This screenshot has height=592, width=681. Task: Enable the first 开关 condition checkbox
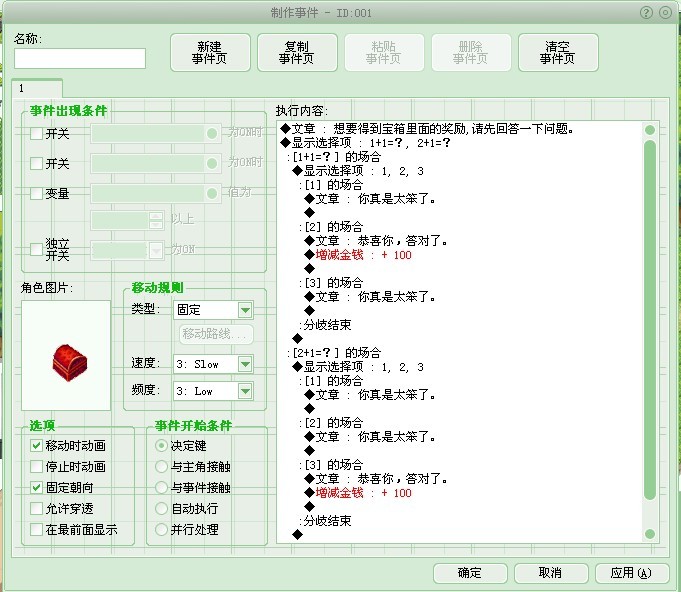pos(36,133)
